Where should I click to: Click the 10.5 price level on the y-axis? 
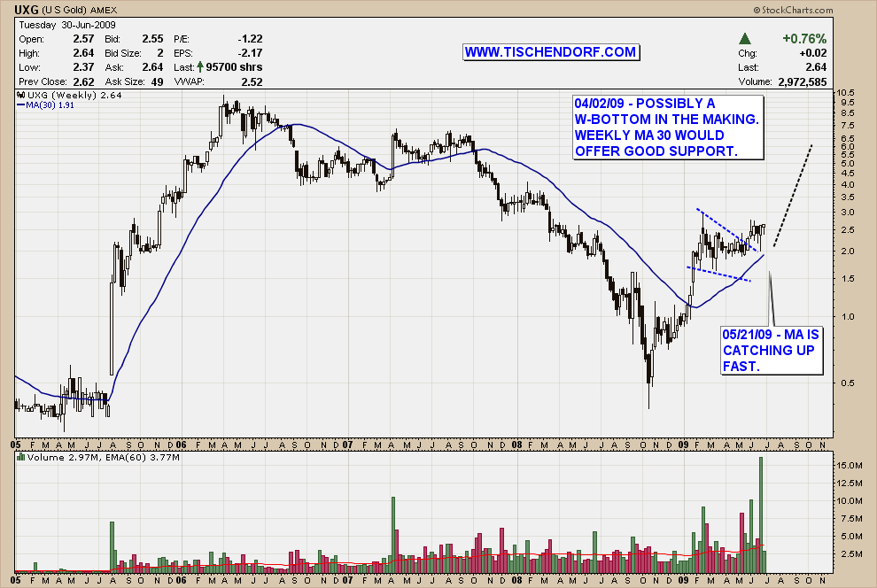coord(846,93)
